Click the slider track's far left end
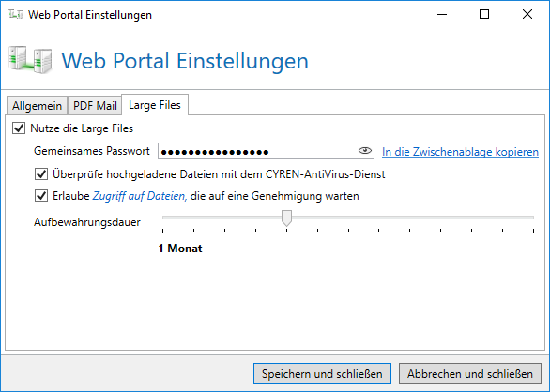Image resolution: width=550 pixels, height=392 pixels. [x=164, y=218]
